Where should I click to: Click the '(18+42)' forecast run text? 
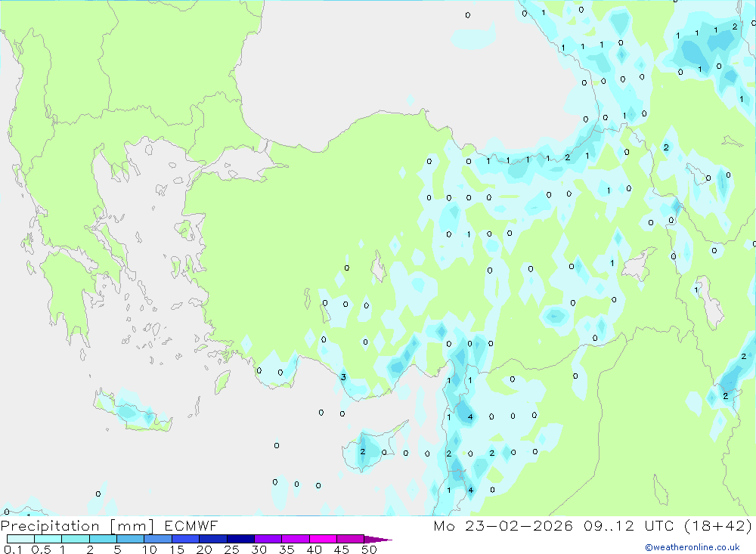click(x=718, y=525)
